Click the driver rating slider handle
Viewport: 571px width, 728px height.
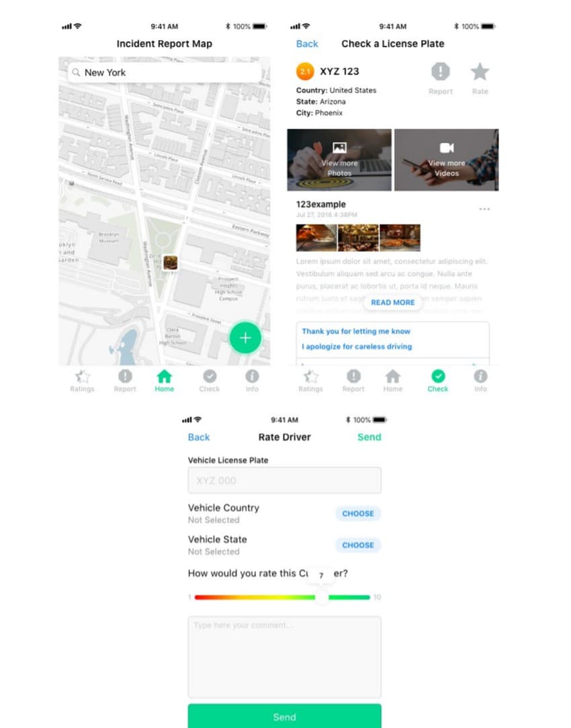point(322,596)
